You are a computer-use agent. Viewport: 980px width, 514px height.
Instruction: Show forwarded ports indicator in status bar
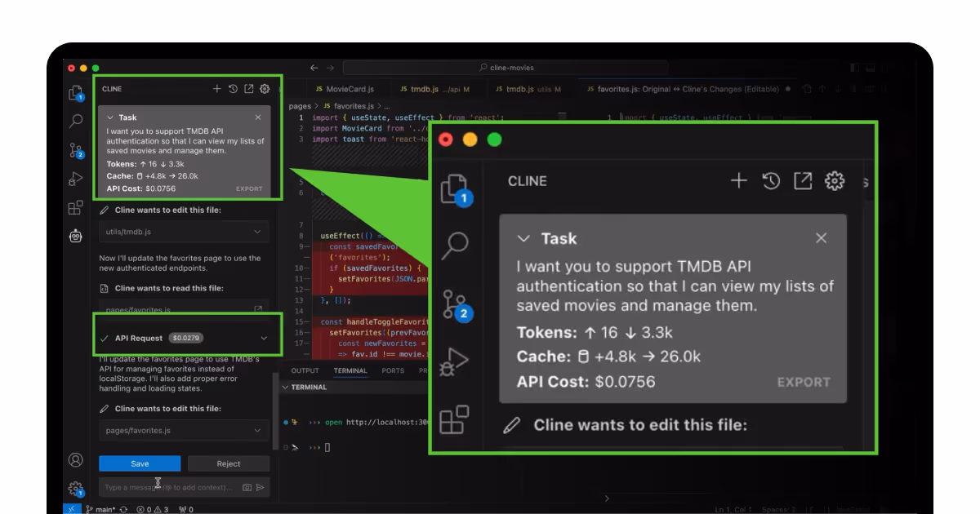point(186,509)
